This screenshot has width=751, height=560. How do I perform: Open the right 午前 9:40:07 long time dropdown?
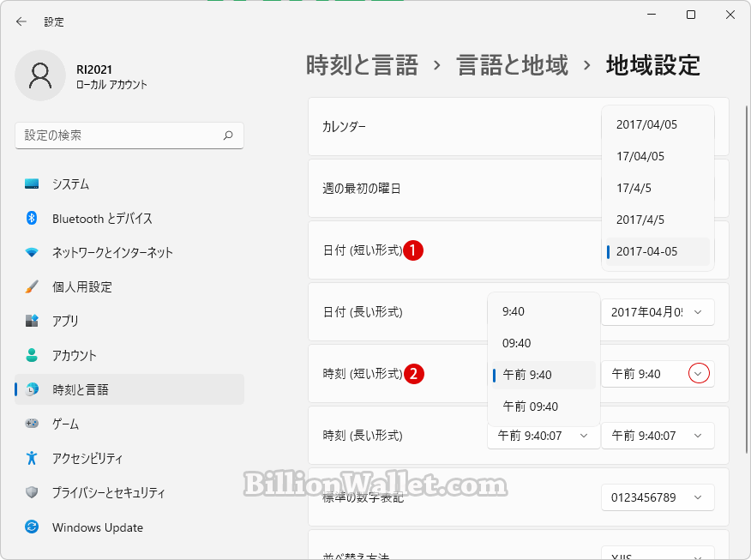coord(658,436)
